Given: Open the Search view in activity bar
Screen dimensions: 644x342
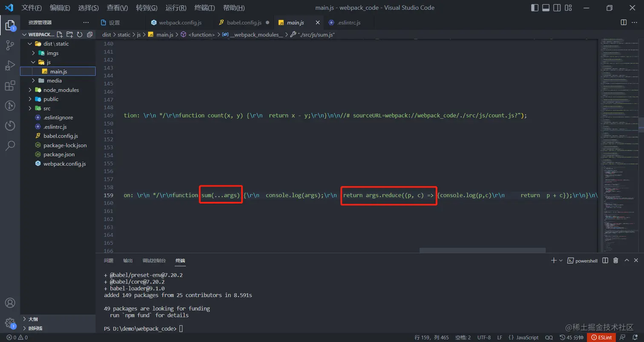Looking at the screenshot, I should tap(10, 146).
